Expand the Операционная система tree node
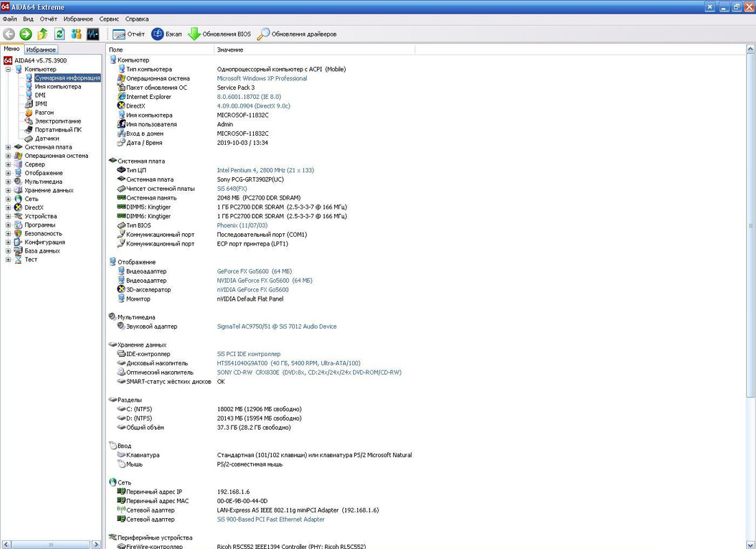 click(x=8, y=156)
